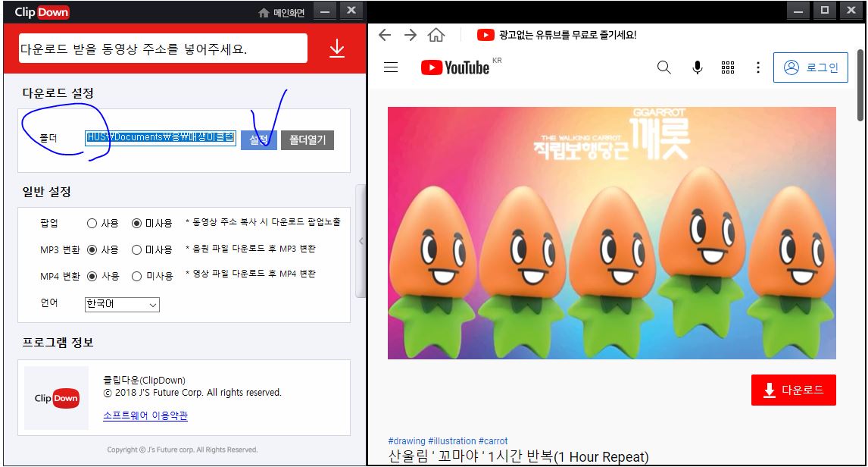Select MP4 변환 사용 radio button
This screenshot has height=467, width=868.
[92, 276]
